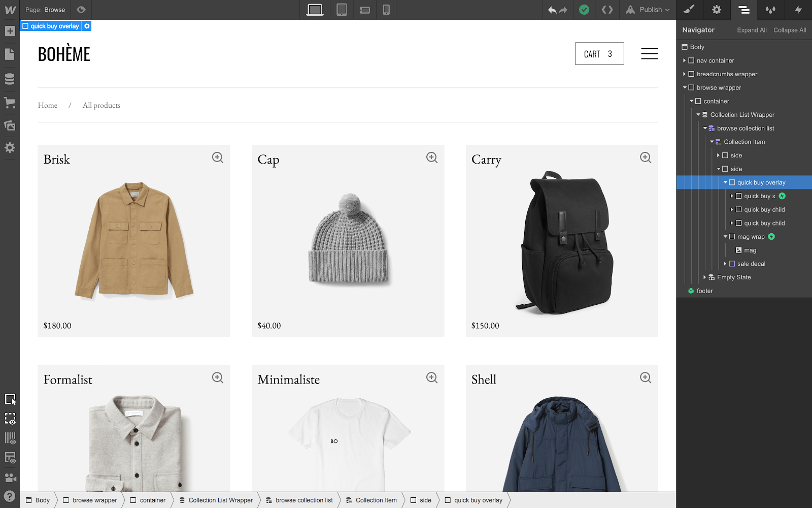Click Home breadcrumb link
Viewport: 812px width, 508px height.
(48, 105)
